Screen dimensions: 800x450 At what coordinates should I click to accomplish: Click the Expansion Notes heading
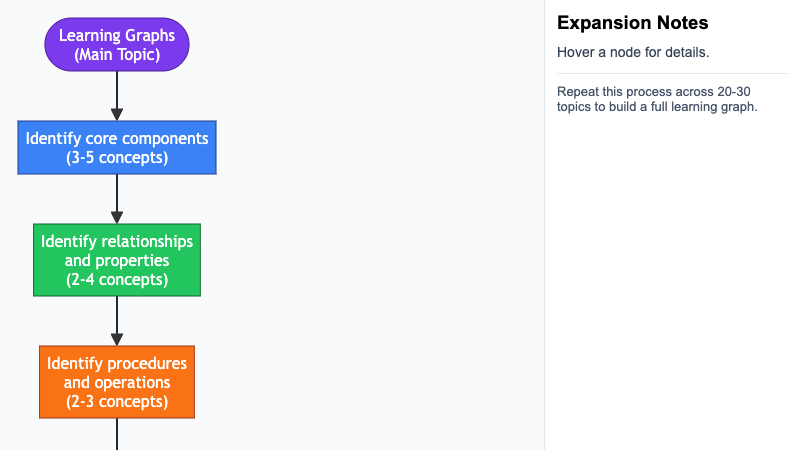click(633, 23)
